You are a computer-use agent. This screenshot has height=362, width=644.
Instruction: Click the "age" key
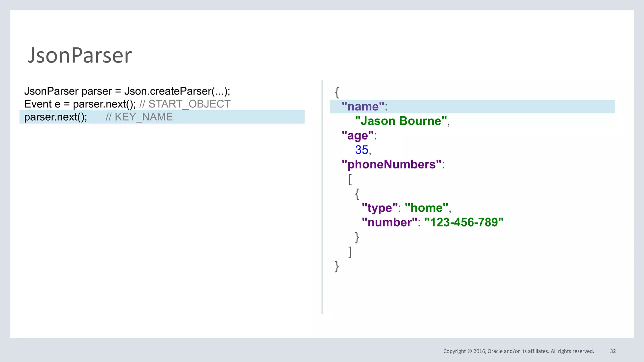pyautogui.click(x=358, y=135)
